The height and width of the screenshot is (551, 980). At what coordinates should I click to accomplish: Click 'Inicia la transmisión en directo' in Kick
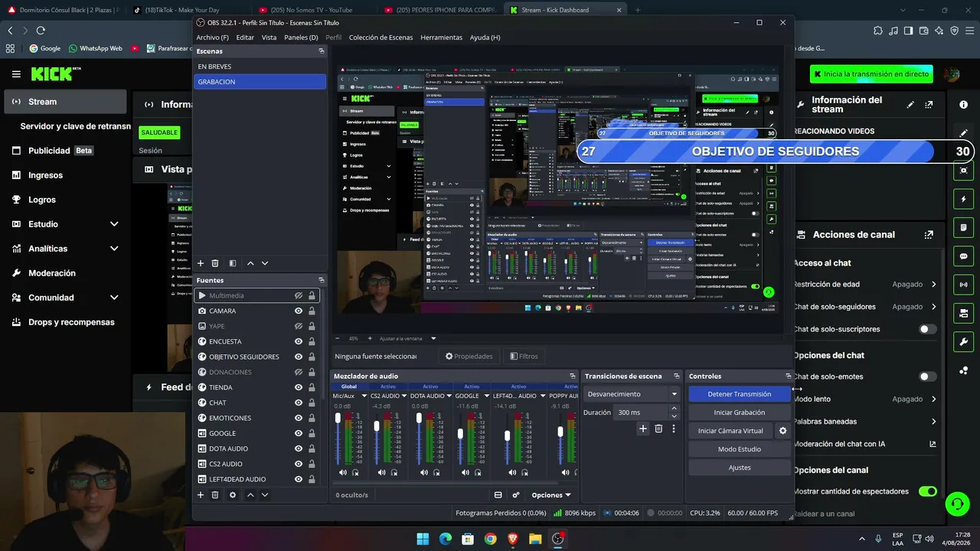tap(871, 74)
